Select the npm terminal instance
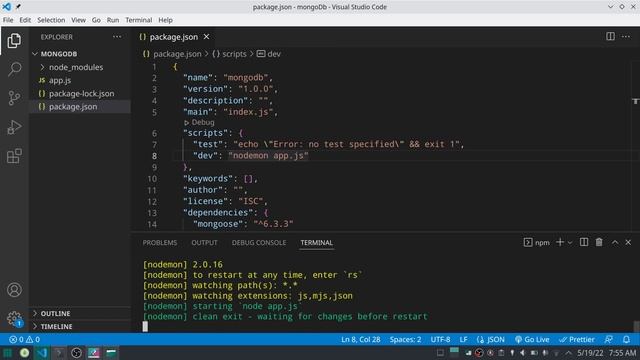640x360 pixels. pos(537,242)
